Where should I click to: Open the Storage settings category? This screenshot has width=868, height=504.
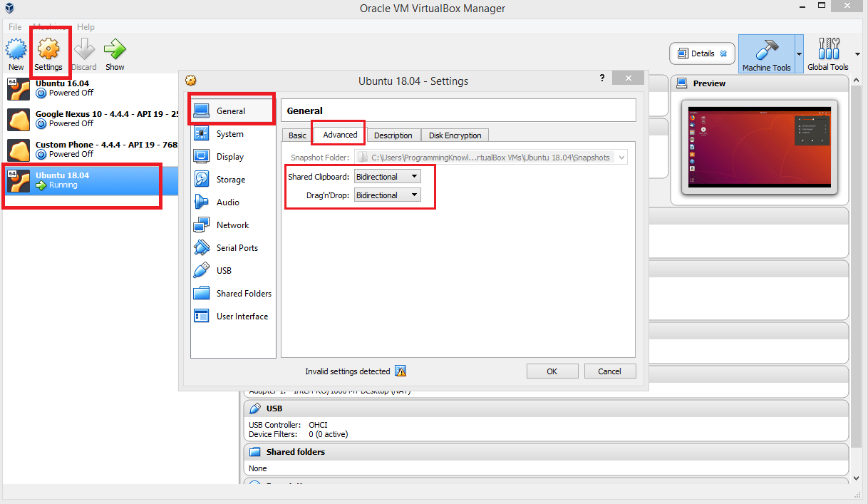pyautogui.click(x=232, y=180)
